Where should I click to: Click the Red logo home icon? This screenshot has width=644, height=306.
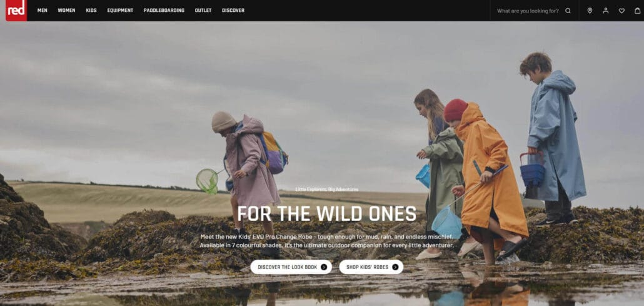[16, 10]
